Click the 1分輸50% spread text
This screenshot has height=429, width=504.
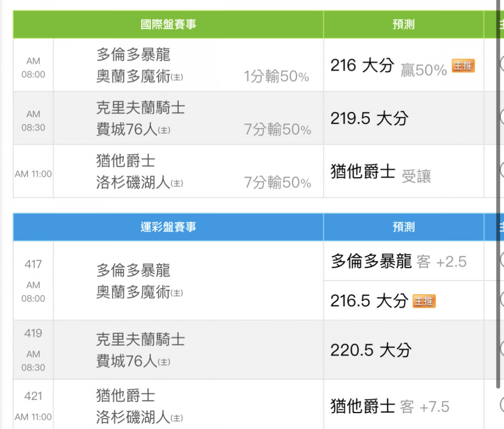coord(276,76)
